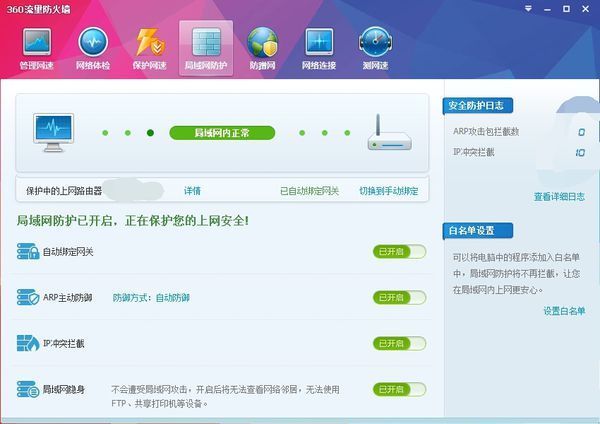This screenshot has width=600, height=424.
Task: Click 已自动绑定网关 status text
Action: click(309, 191)
